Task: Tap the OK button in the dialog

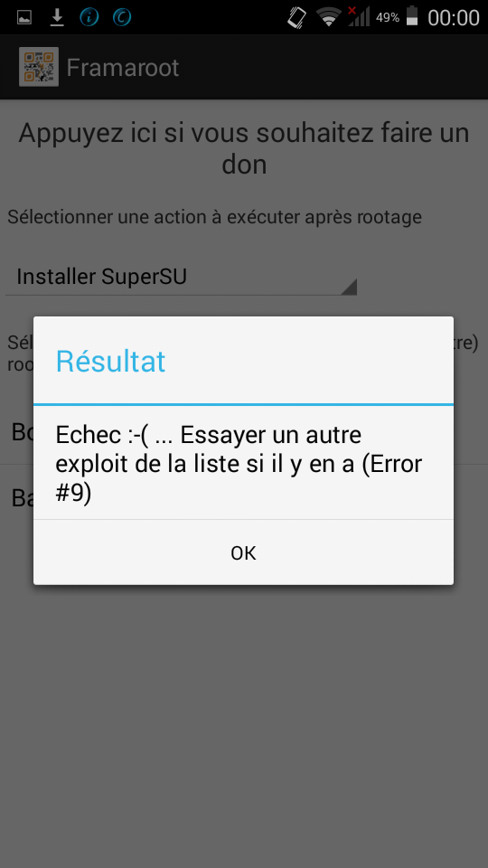Action: [x=243, y=552]
